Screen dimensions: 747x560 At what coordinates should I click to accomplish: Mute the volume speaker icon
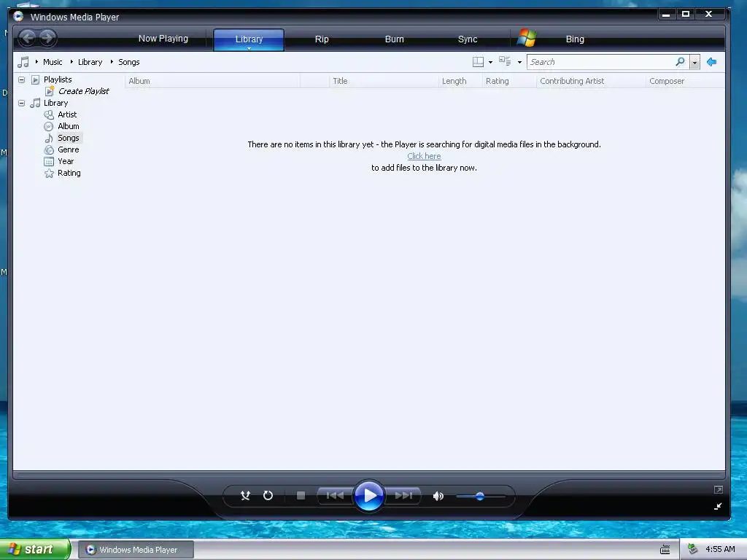click(438, 496)
